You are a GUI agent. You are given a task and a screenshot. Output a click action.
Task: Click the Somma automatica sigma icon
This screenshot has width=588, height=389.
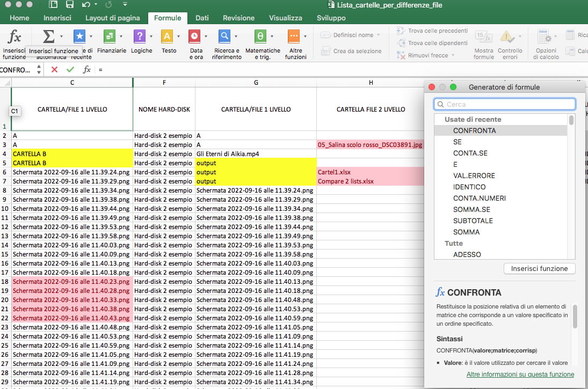pos(48,36)
